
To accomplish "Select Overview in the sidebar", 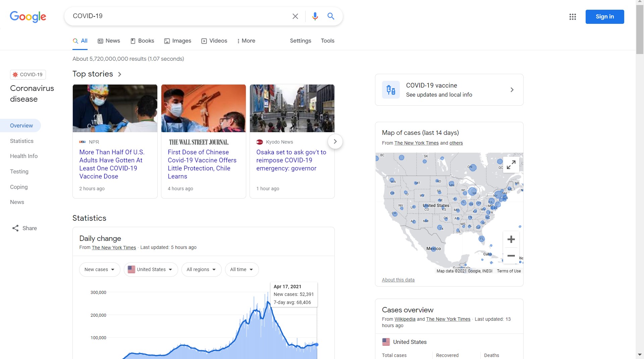I will pos(20,125).
